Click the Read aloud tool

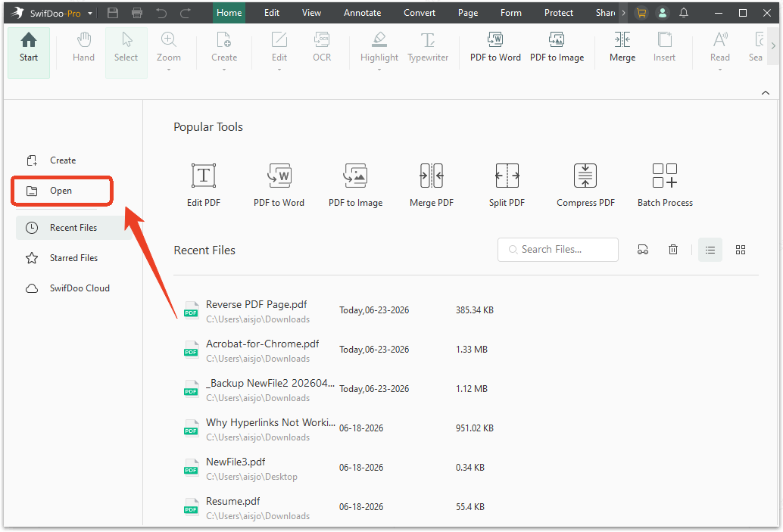[719, 48]
